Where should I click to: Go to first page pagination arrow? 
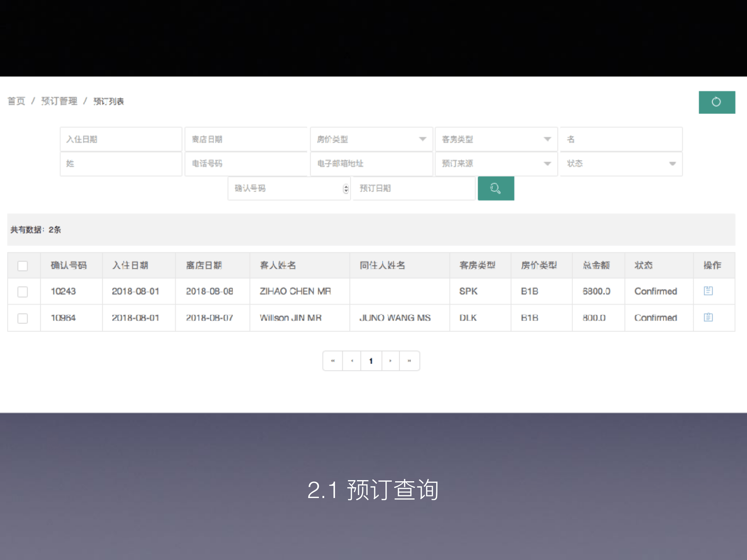[x=333, y=361]
